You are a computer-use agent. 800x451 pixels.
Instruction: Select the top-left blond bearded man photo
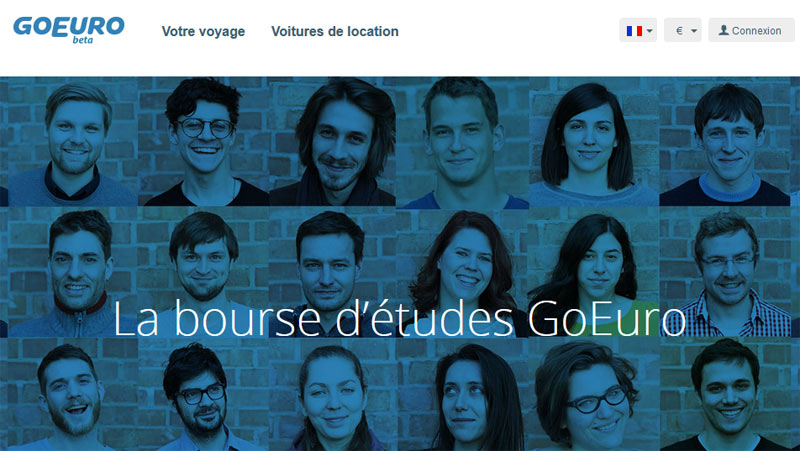coord(72,142)
